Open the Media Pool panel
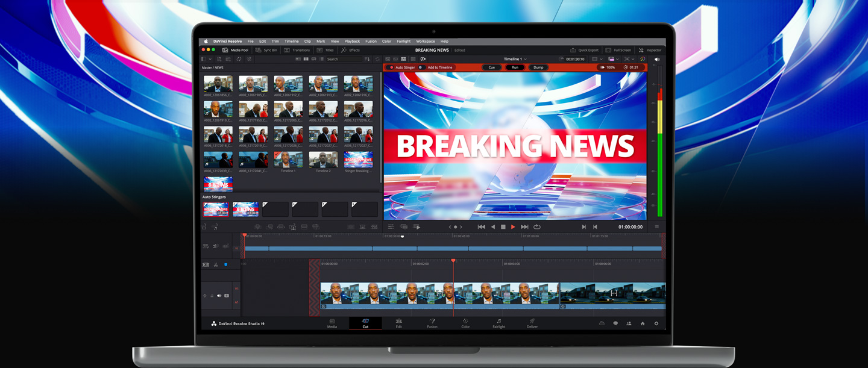This screenshot has width=868, height=368. coord(235,50)
